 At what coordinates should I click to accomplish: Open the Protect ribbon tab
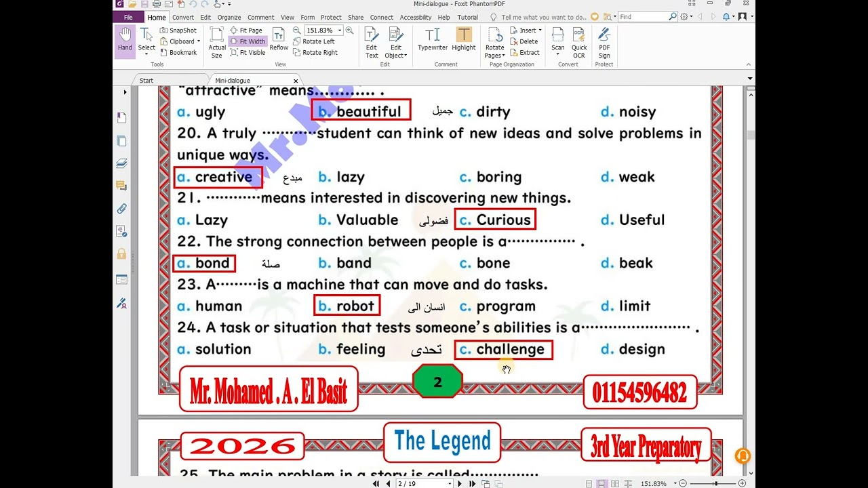pos(331,17)
